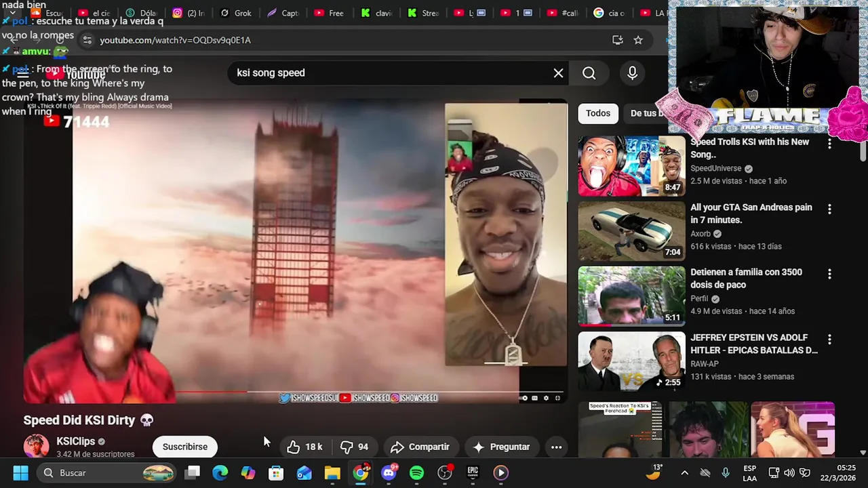Switch to the Dólar browser tab
The image size is (868, 488).
click(141, 12)
